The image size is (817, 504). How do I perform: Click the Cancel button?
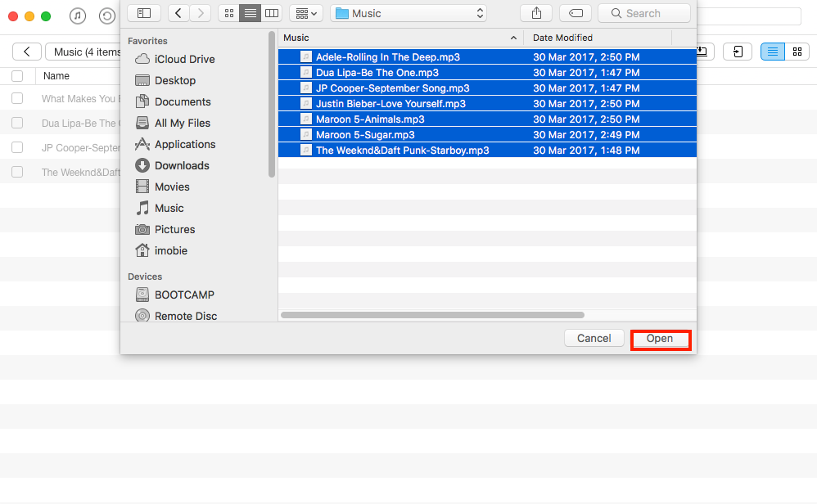coord(594,339)
